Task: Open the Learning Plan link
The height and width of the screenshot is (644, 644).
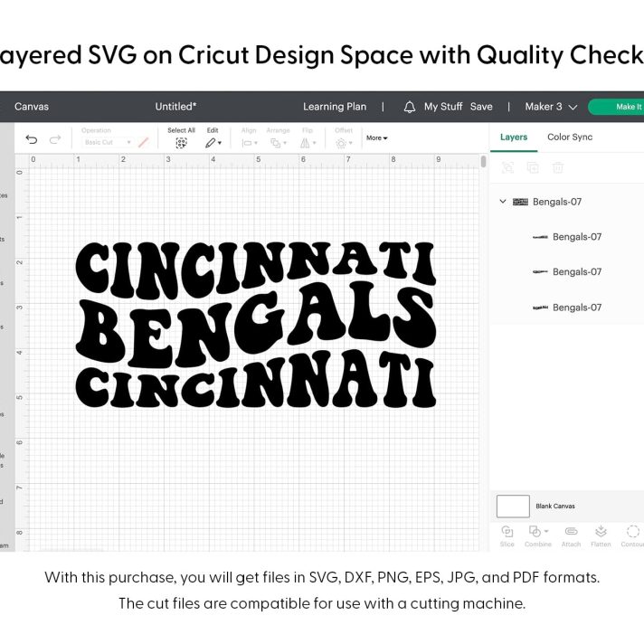Action: tap(335, 107)
